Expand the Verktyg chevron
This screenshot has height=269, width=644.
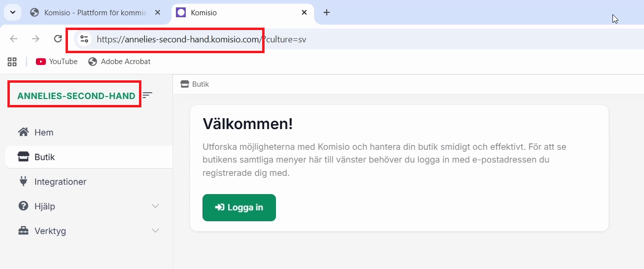[x=156, y=231]
